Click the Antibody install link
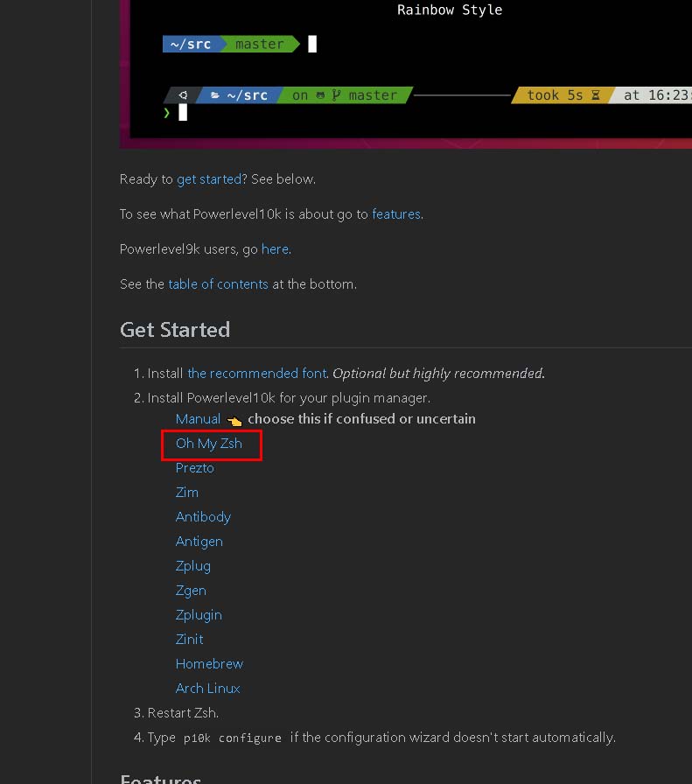This screenshot has width=692, height=784. click(x=203, y=517)
